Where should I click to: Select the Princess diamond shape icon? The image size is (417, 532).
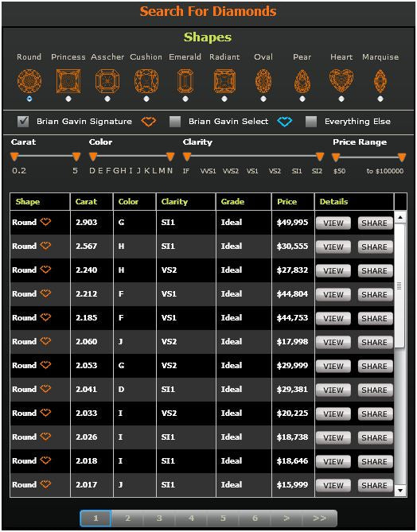[x=68, y=81]
